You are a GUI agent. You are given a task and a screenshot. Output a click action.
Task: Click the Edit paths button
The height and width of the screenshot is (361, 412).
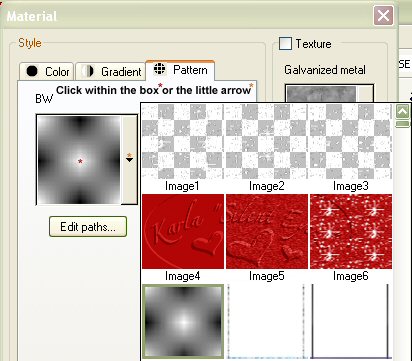(88, 227)
